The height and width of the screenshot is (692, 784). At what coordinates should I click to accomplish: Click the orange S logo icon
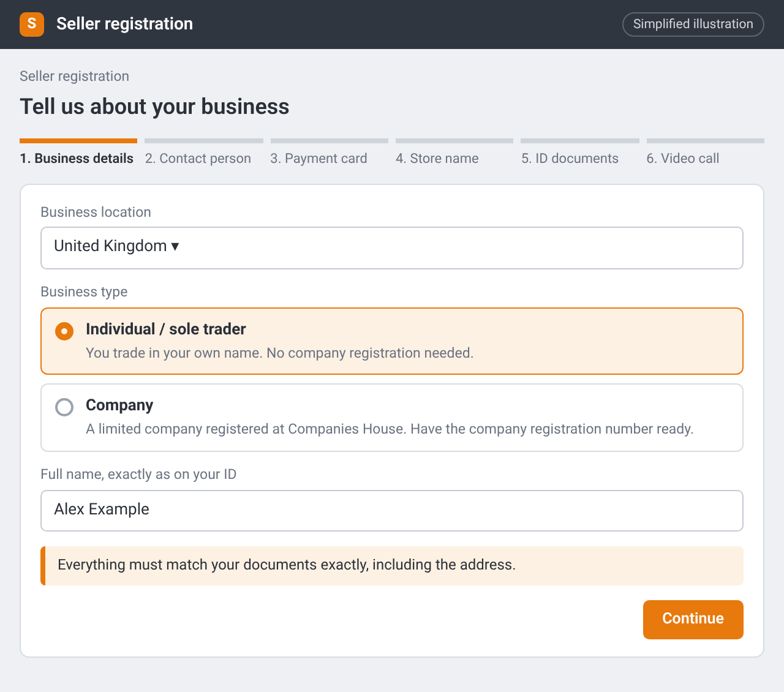[32, 24]
